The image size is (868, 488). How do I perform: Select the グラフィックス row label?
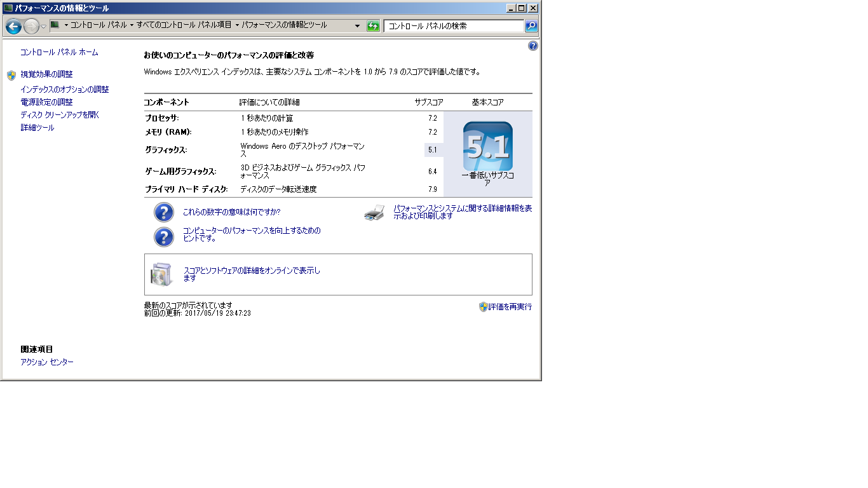(x=166, y=150)
